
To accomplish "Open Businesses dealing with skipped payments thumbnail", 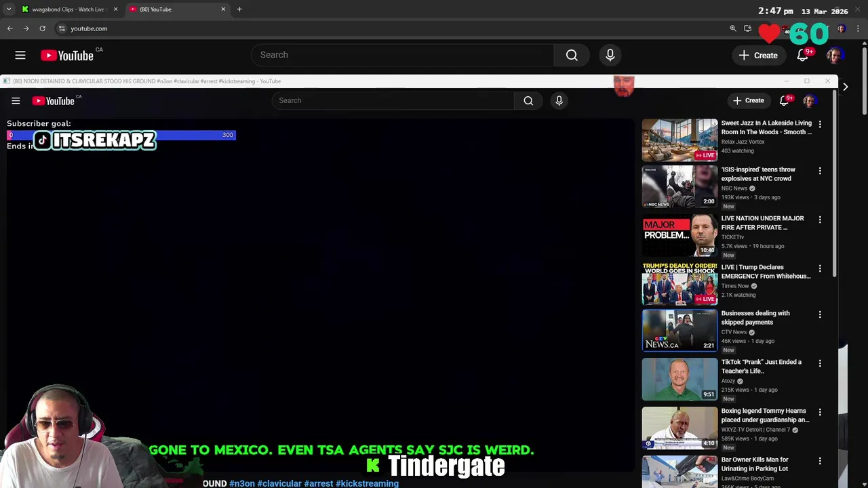I will click(679, 330).
